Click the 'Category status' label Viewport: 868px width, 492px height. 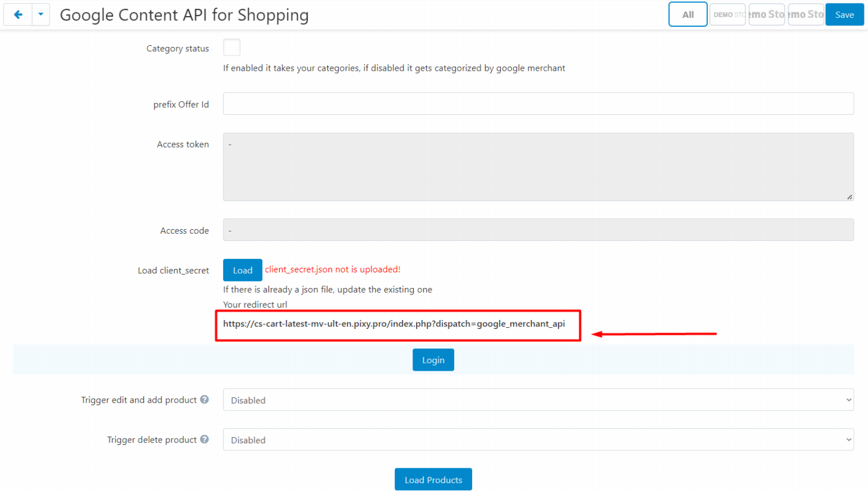point(177,49)
